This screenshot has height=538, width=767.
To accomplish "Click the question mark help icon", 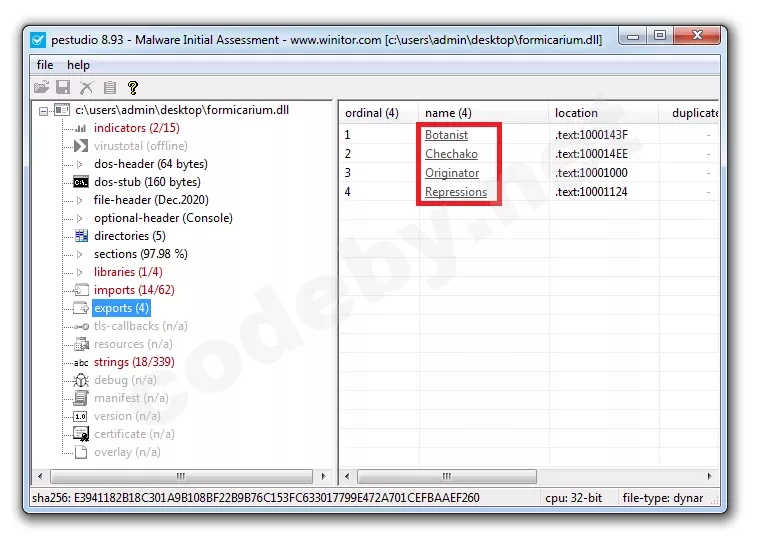I will pos(133,88).
